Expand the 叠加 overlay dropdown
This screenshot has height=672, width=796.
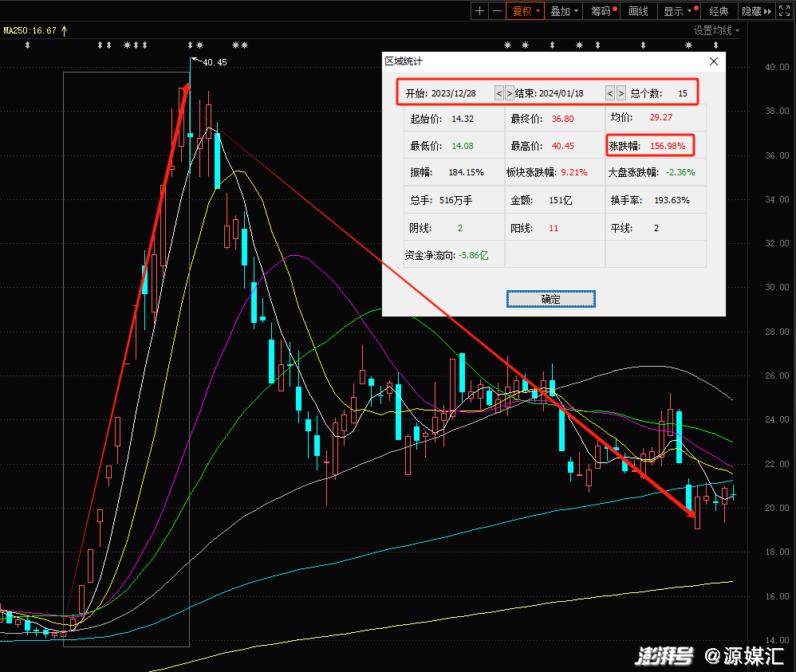click(x=565, y=11)
